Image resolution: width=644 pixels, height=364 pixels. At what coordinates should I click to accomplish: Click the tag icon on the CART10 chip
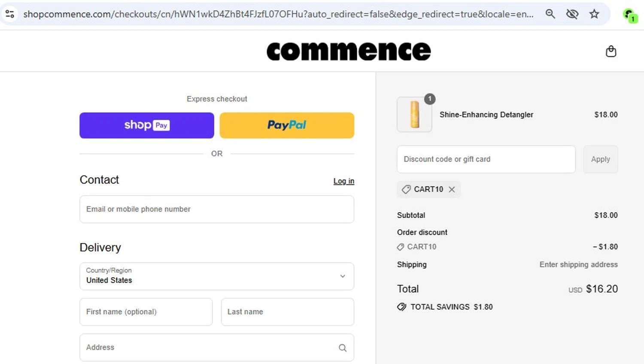pyautogui.click(x=406, y=189)
